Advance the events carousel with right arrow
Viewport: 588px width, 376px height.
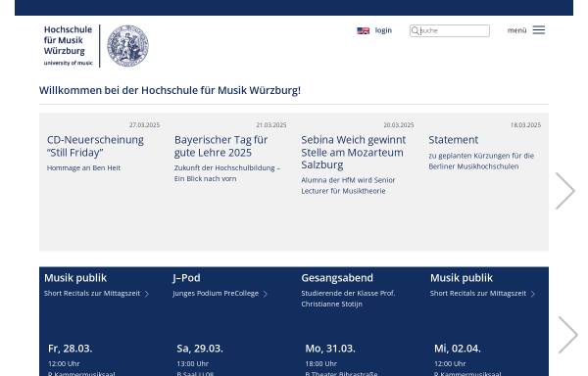tap(567, 335)
